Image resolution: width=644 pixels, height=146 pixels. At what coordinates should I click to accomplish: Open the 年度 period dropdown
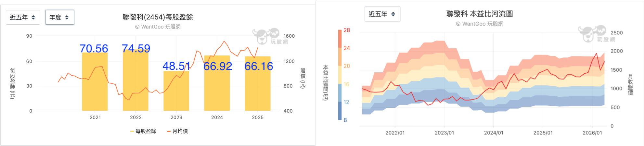point(59,18)
